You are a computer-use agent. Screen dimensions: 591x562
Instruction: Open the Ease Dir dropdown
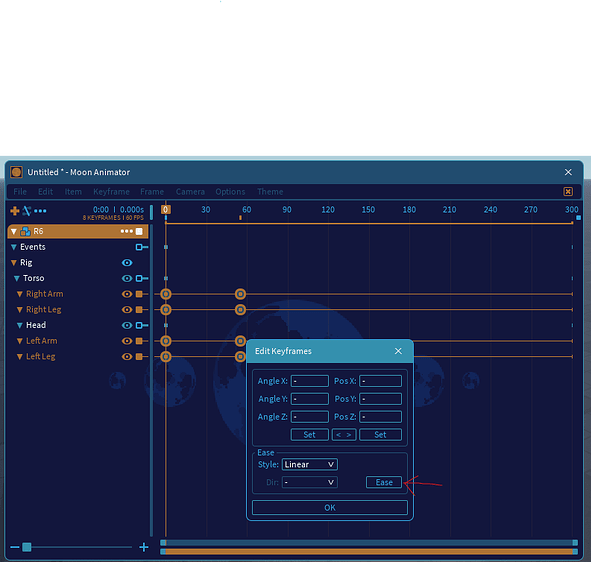(309, 482)
